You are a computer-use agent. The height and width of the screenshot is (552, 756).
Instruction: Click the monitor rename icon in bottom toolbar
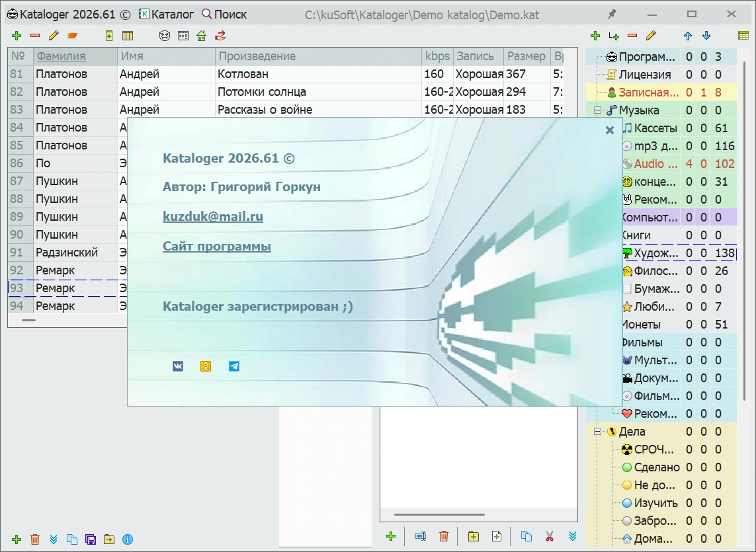tap(421, 536)
